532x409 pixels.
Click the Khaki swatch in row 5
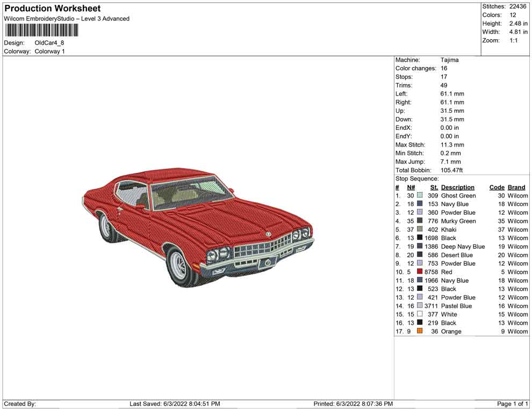coord(420,229)
